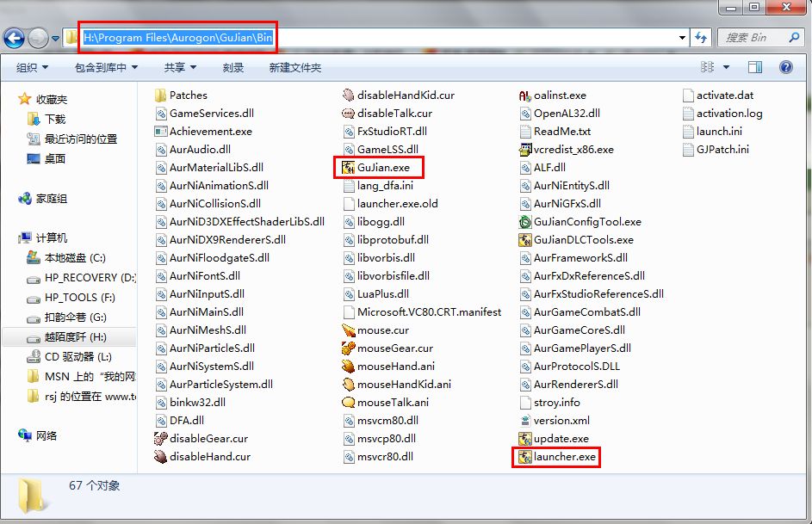Click the Forward navigation arrow
Image resolution: width=812 pixels, height=524 pixels.
point(38,38)
